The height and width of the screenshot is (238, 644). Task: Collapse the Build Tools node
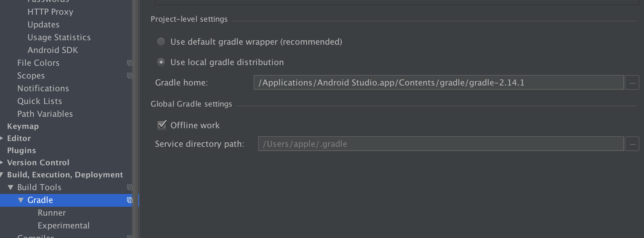click(x=11, y=187)
